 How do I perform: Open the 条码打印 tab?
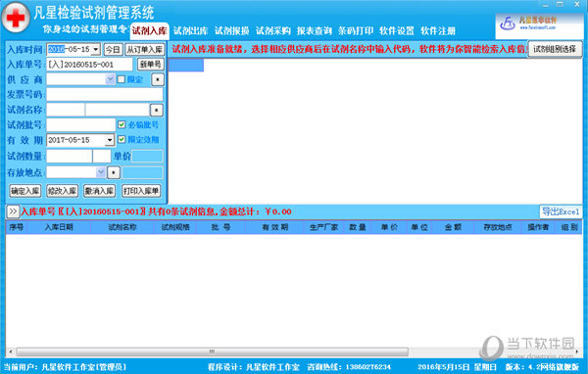tap(356, 30)
